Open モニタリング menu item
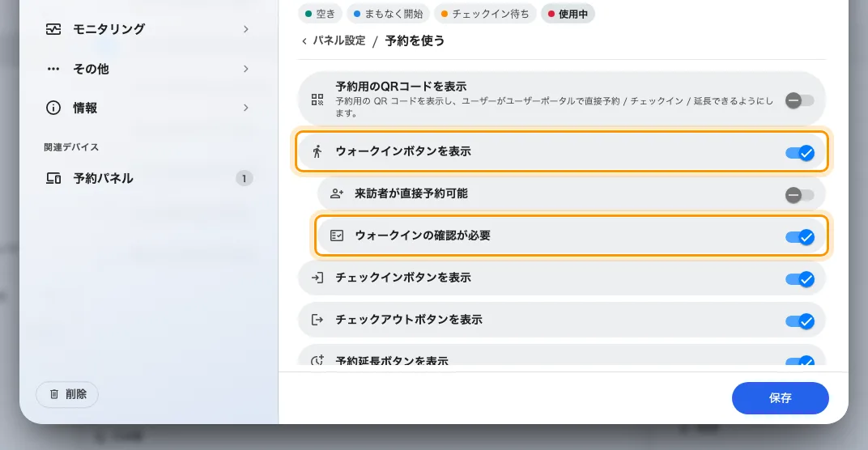This screenshot has height=450, width=868. 148,29
